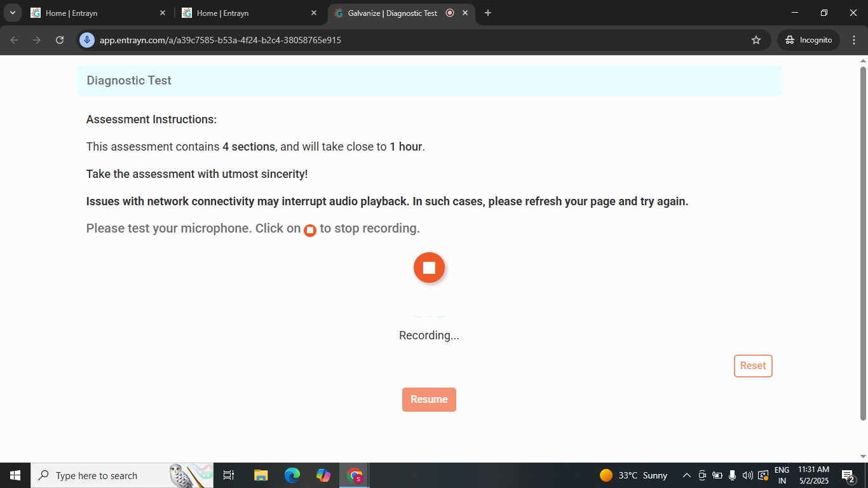Click the recording indicator on the tab

(x=450, y=13)
